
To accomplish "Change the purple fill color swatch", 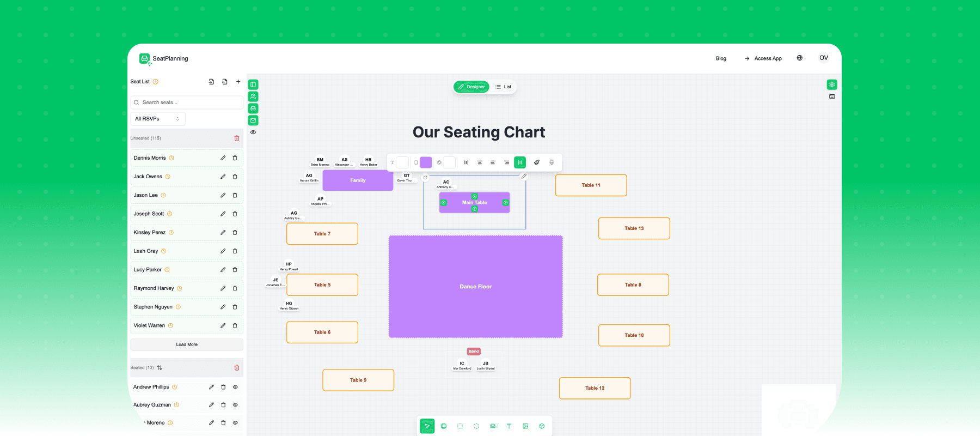I will coord(426,162).
